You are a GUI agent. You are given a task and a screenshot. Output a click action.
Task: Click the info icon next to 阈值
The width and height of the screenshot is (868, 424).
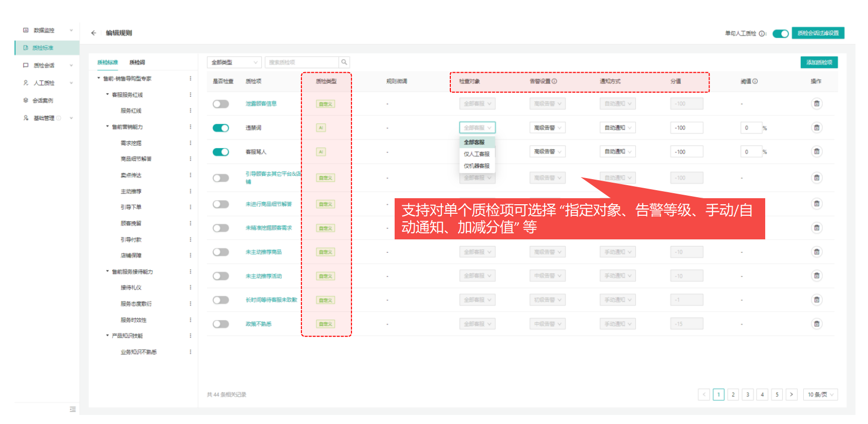pyautogui.click(x=755, y=81)
